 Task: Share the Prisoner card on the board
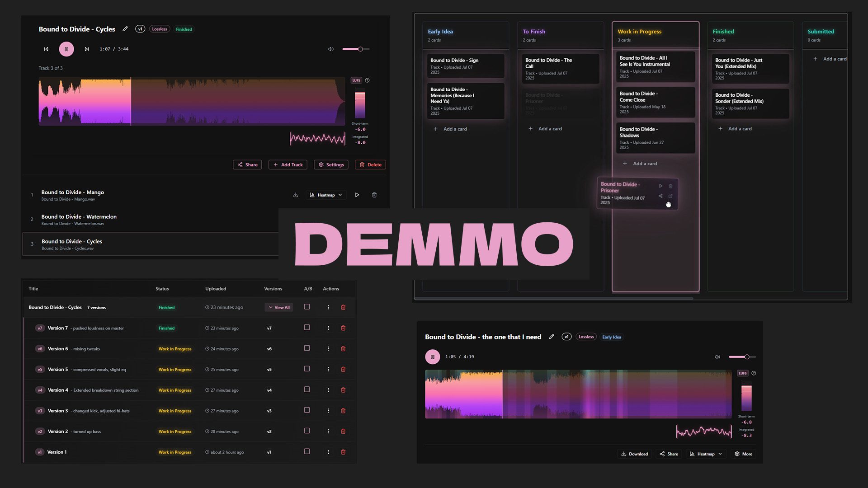click(660, 196)
